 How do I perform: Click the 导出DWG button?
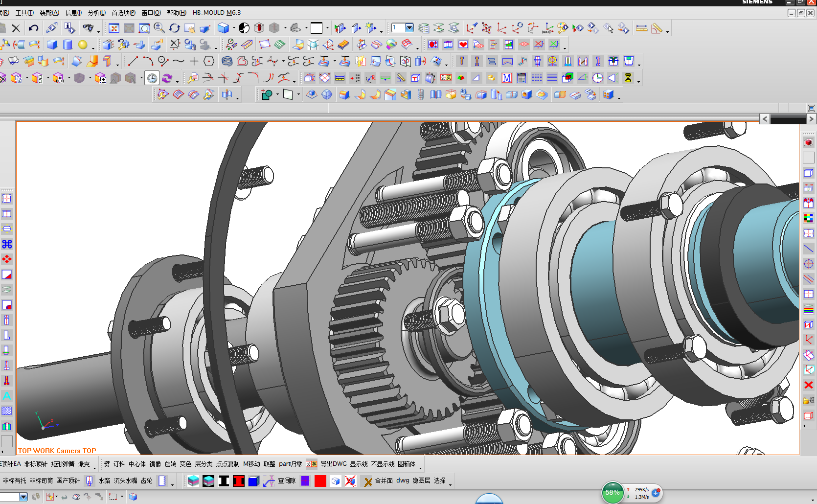[x=334, y=464]
